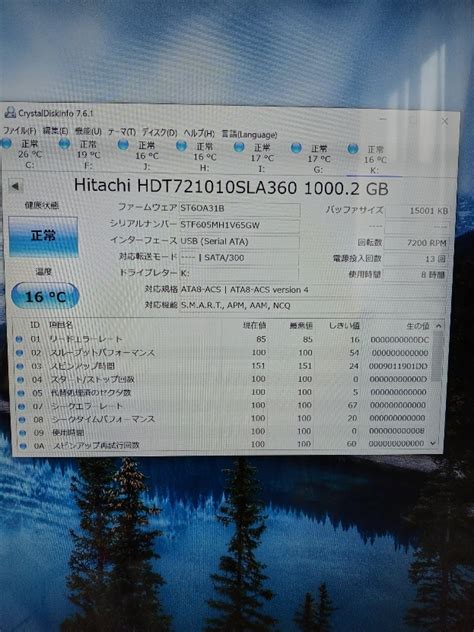474x632 pixels.
Task: Click status dot of attribute 08
Action: tap(22, 420)
